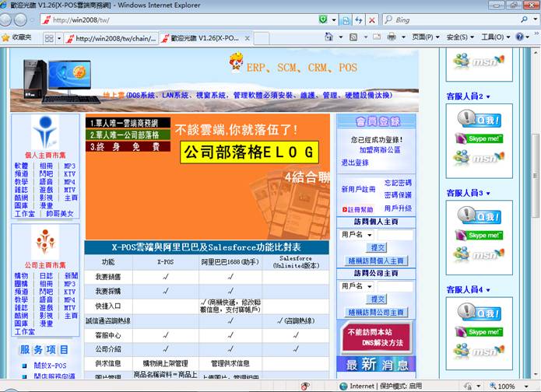This screenshot has width=541, height=392.
Task: Click the Skype me! icon under 客服人員2
Action: [x=479, y=138]
